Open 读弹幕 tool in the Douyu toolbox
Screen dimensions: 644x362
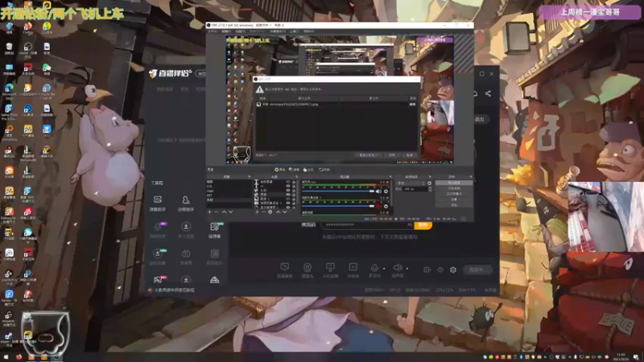click(214, 231)
